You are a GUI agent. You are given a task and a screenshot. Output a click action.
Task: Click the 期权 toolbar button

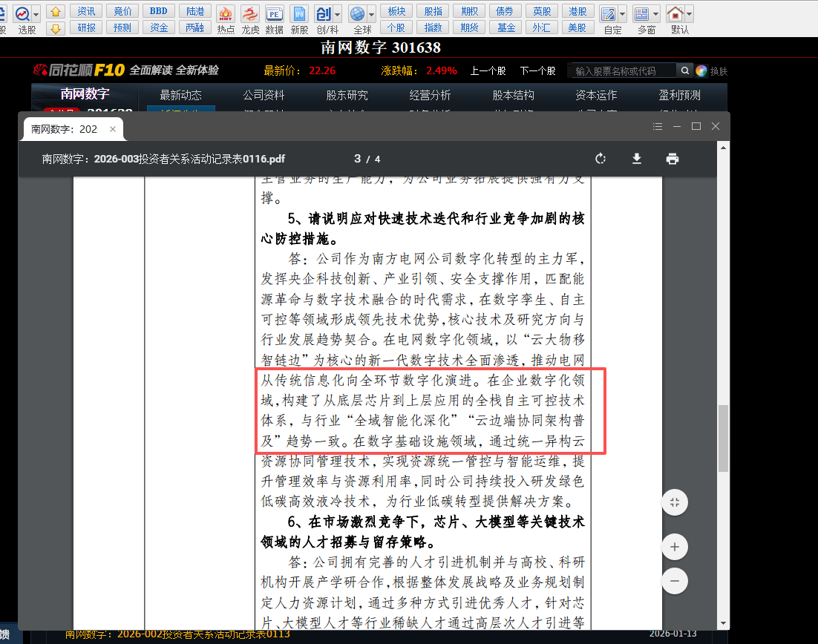coord(470,11)
